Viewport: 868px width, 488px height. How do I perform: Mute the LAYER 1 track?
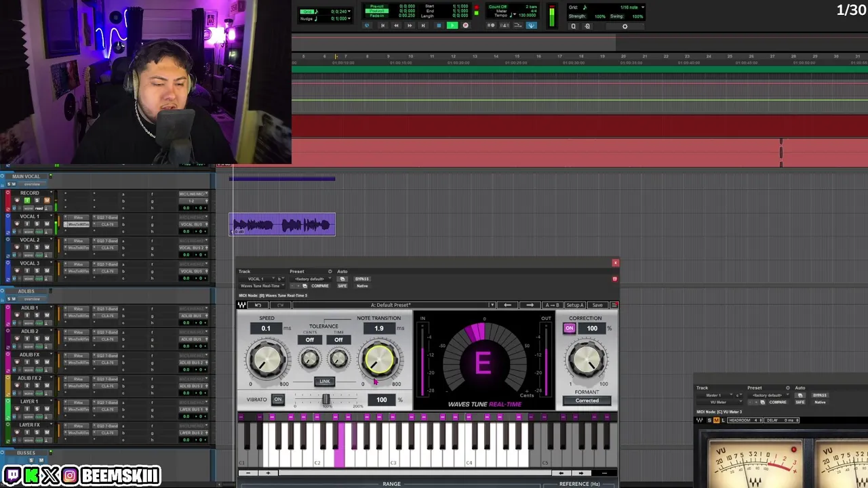[47, 409]
